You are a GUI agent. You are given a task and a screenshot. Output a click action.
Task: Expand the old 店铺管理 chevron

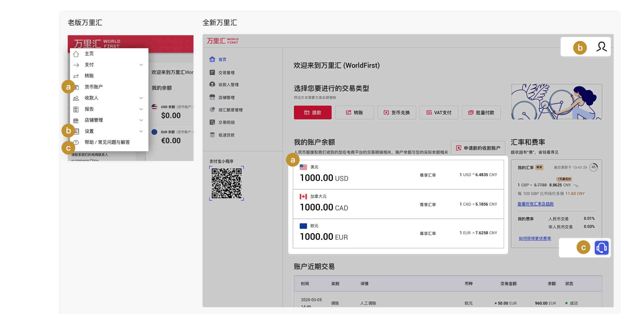tap(141, 120)
